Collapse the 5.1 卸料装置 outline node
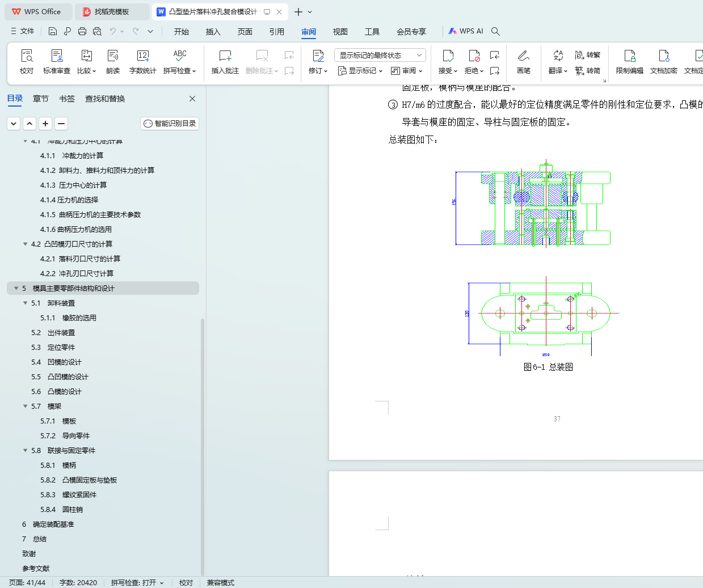This screenshot has height=588, width=703. click(x=25, y=303)
